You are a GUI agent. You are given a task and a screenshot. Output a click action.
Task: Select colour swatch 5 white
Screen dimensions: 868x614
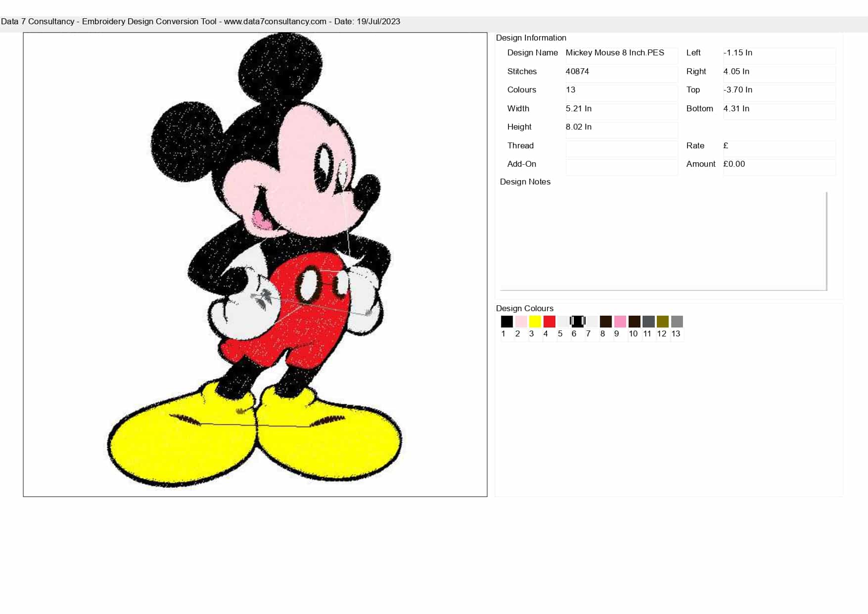tap(563, 322)
